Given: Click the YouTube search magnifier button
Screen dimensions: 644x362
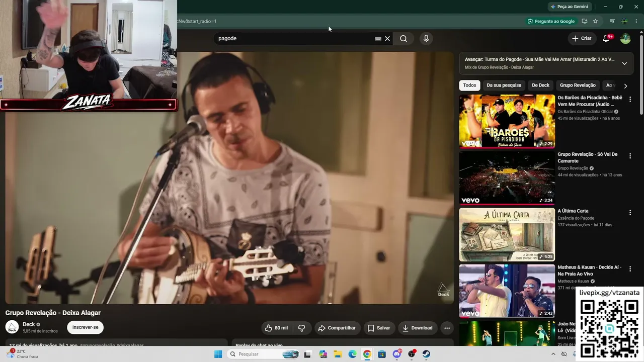Looking at the screenshot, I should click(404, 39).
